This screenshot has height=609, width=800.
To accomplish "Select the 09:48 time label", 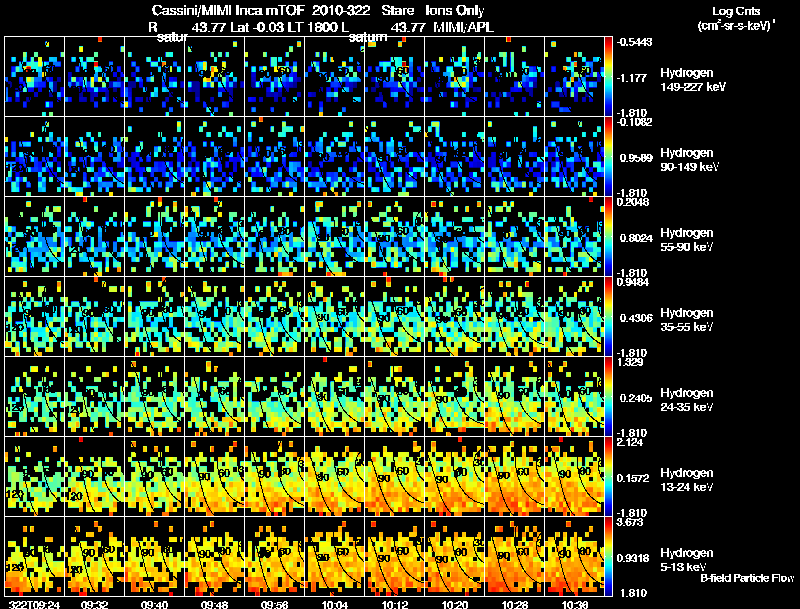I will [x=214, y=605].
